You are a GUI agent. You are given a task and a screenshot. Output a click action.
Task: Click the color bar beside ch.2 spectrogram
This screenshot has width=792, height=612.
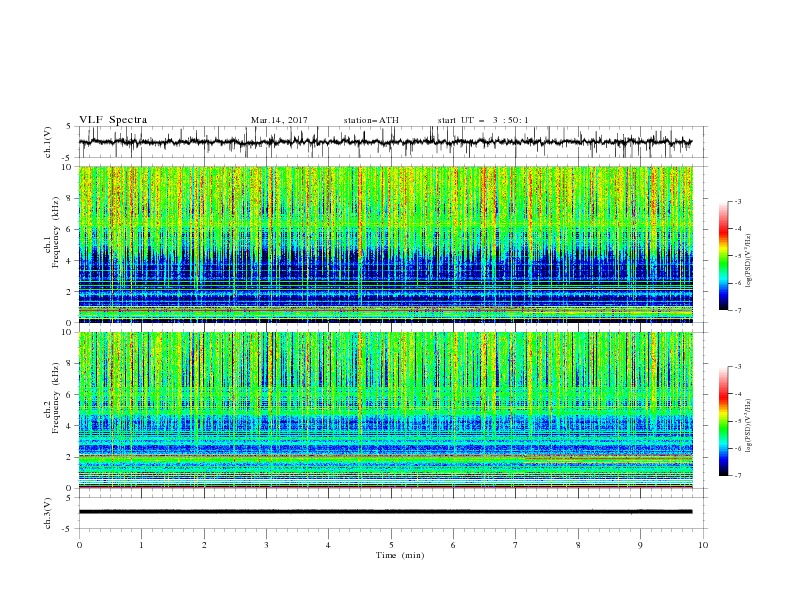click(x=723, y=421)
